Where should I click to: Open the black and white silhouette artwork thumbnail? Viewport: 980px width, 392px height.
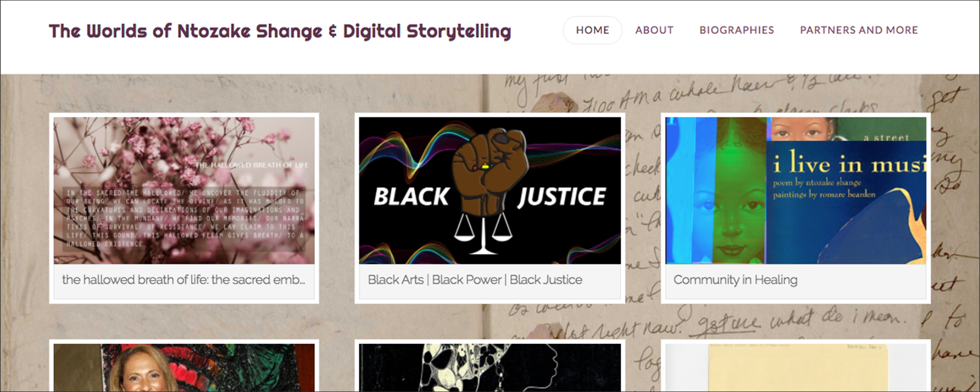point(490,368)
